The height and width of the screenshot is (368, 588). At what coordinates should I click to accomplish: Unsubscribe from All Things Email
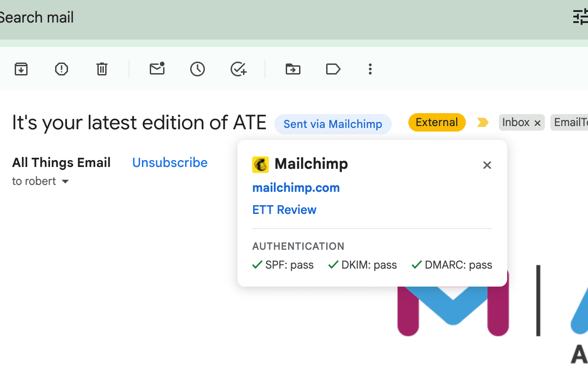click(x=170, y=162)
